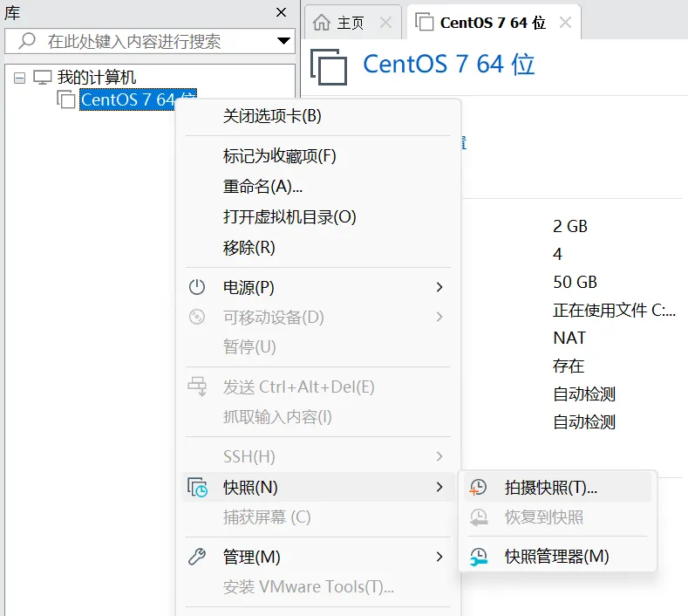Expand the 可移动设备(D) submenu arrow

[439, 317]
